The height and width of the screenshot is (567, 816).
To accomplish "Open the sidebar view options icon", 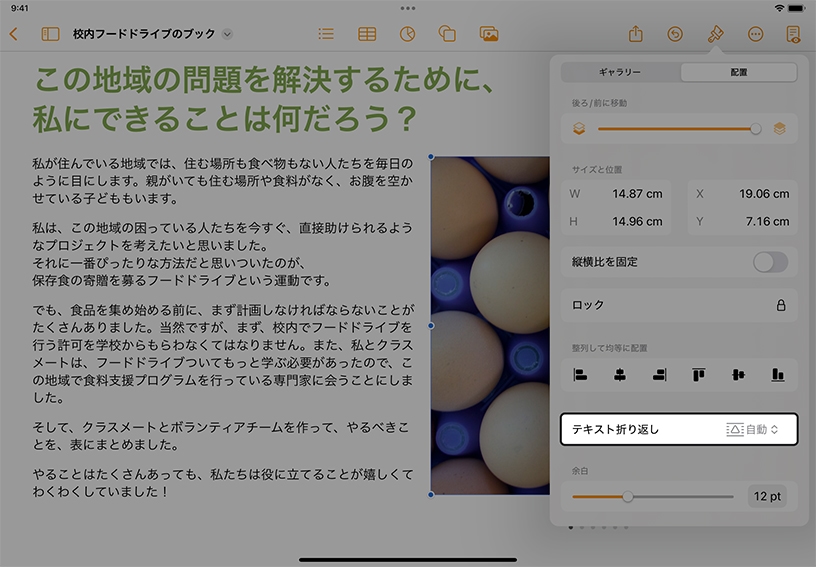I will tap(50, 34).
